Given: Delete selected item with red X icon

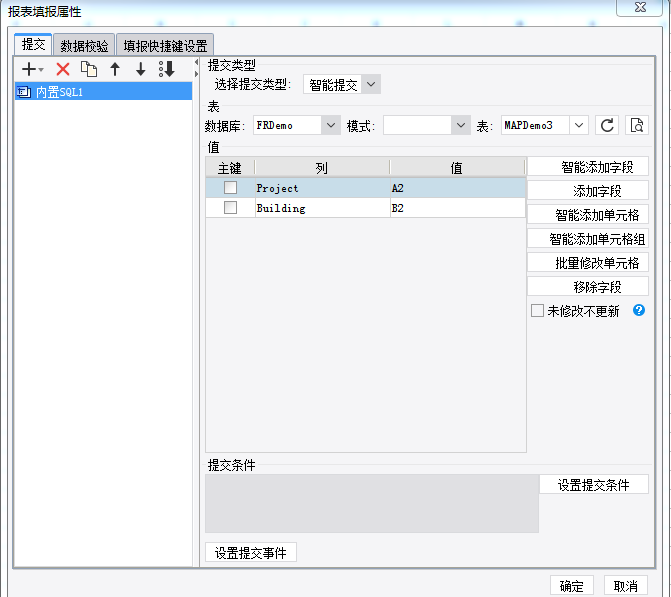Looking at the screenshot, I should [63, 69].
